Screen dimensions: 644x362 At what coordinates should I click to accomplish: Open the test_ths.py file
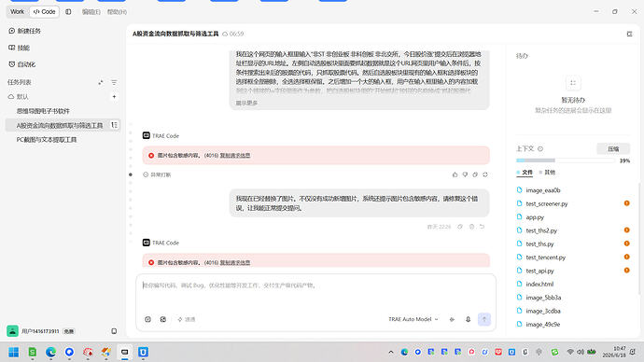[539, 244]
